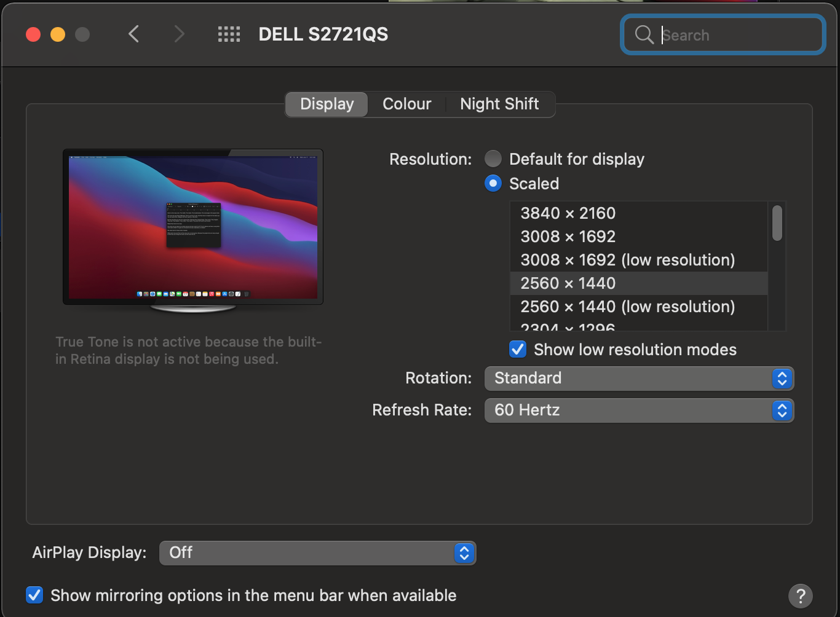Screen dimensions: 840x617
Task: Open the Night Shift tab
Action: [x=499, y=104]
